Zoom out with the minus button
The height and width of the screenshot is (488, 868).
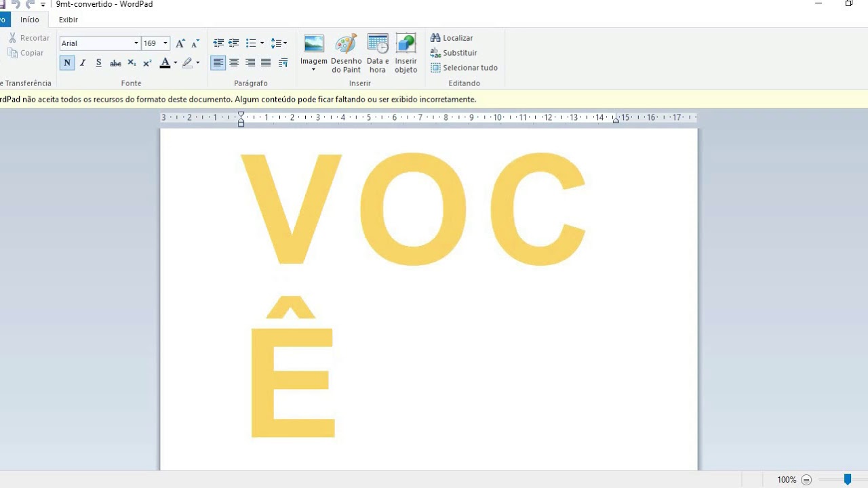point(806,480)
